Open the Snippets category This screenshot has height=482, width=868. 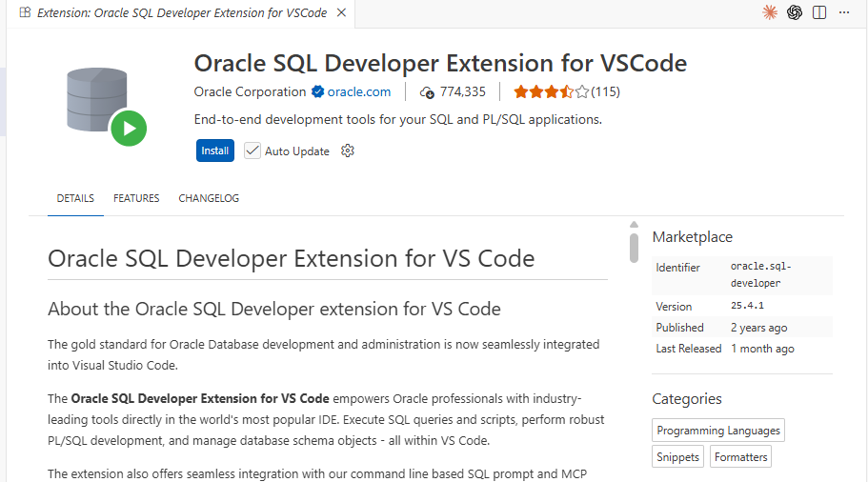(x=677, y=457)
